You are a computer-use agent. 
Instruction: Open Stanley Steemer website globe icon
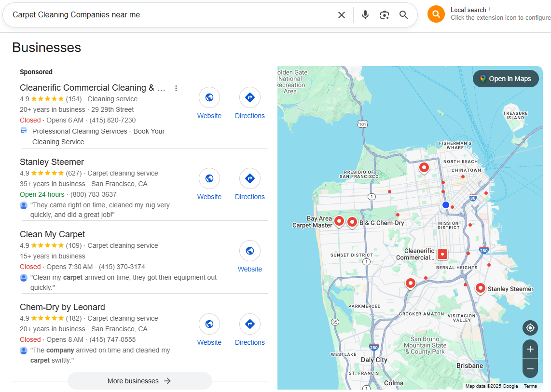pyautogui.click(x=209, y=178)
